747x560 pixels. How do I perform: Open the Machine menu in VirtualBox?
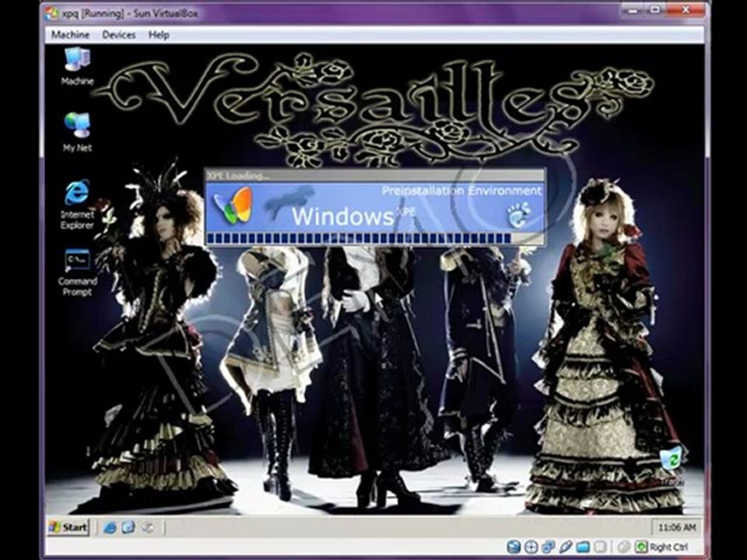pos(71,35)
